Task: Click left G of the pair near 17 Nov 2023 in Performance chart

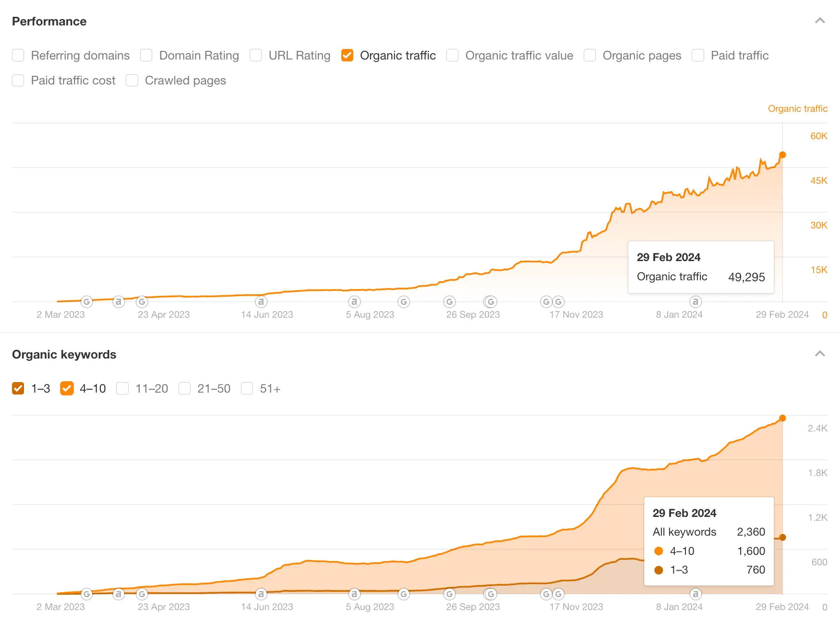Action: pyautogui.click(x=546, y=302)
